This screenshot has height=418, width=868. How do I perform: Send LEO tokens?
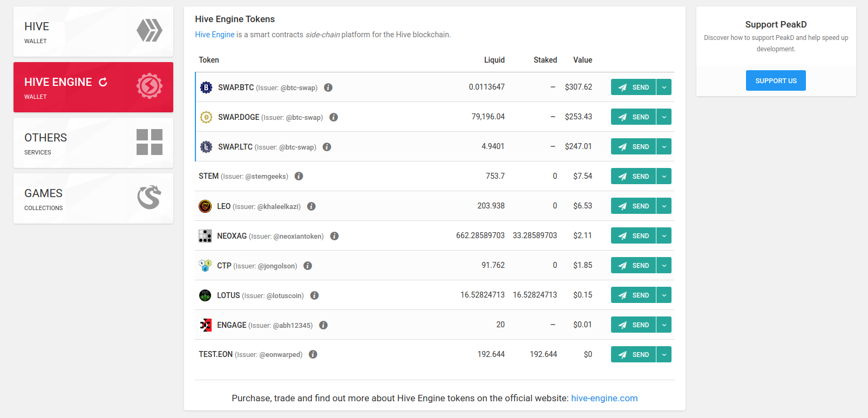[633, 206]
